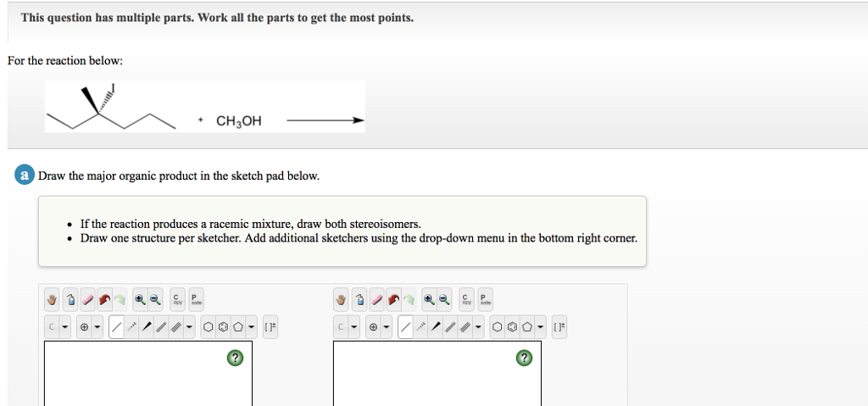868x406 pixels.
Task: Open the charge dropdown arrow in right sketcher
Action: pos(387,327)
